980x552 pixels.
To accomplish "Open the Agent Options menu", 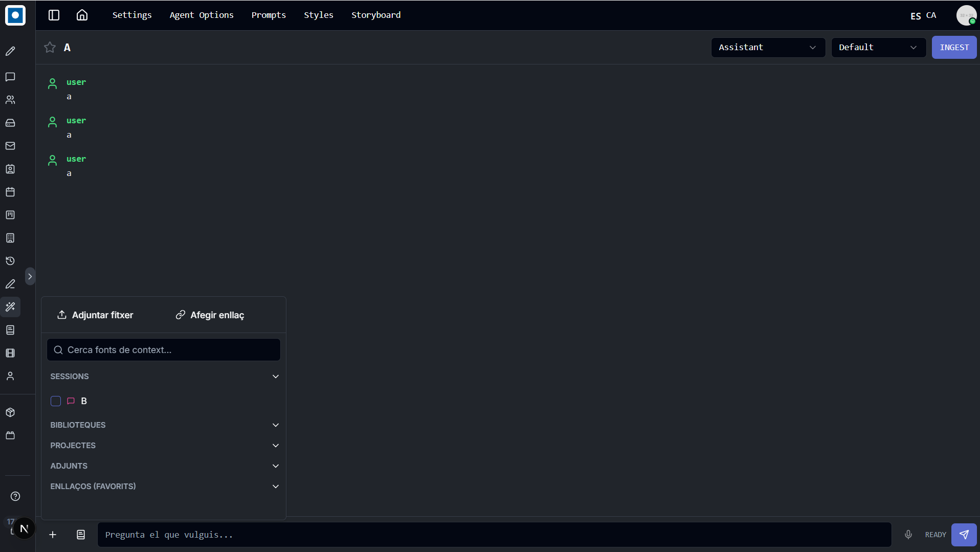I will click(x=202, y=15).
